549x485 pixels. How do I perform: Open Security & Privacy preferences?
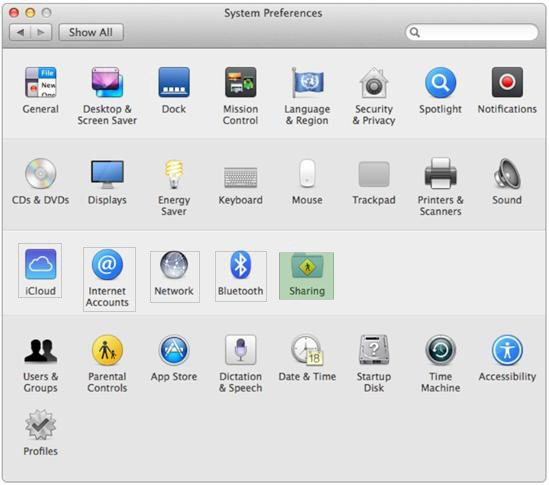[374, 96]
